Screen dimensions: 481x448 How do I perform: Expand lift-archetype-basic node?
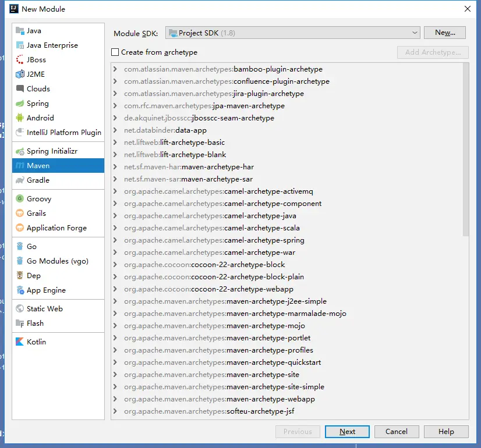point(115,143)
